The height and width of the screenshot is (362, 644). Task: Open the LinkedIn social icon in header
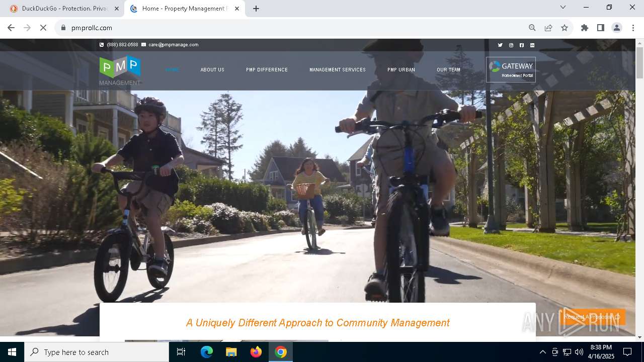tap(532, 45)
